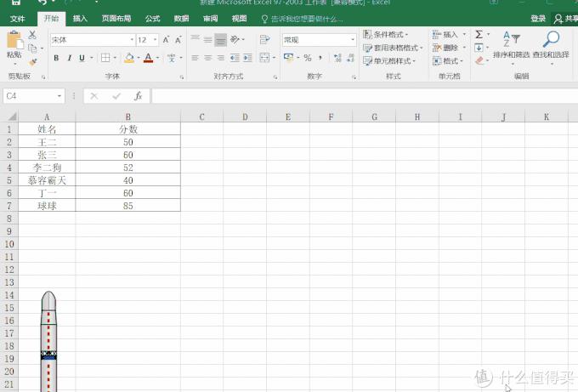Open the font color dropdown arrow
This screenshot has width=578, height=392.
pyautogui.click(x=157, y=58)
